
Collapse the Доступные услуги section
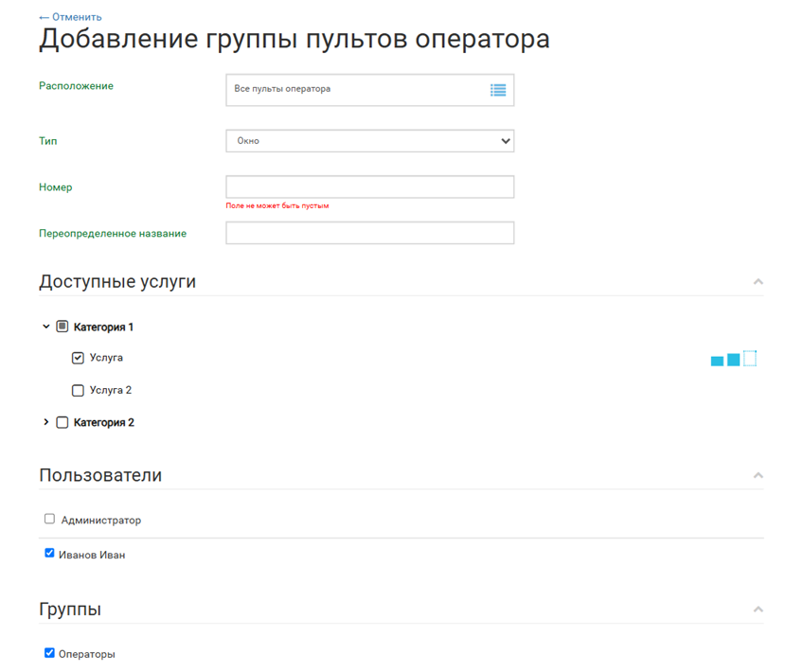point(758,282)
